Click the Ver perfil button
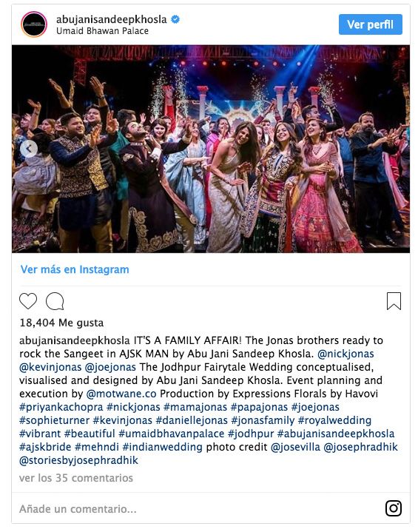Viewport: 418px width, 532px height. click(x=370, y=24)
